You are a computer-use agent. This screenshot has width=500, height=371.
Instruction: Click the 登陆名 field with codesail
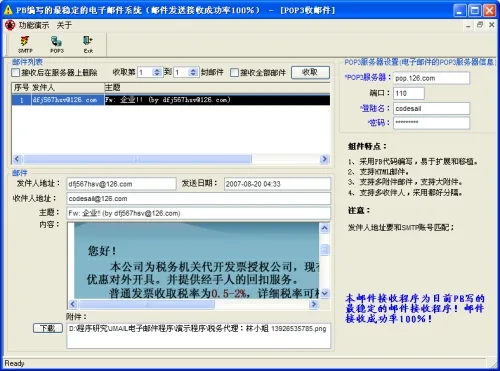pos(431,108)
